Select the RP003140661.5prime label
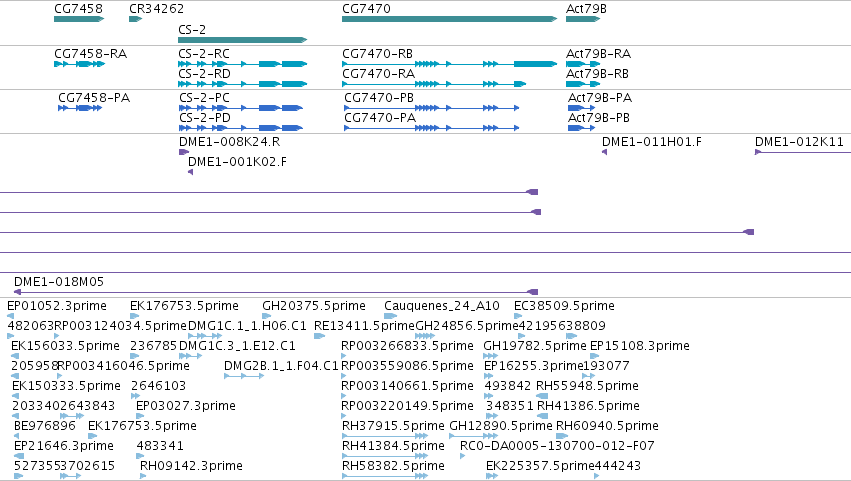Image resolution: width=851 pixels, height=481 pixels. (x=407, y=386)
